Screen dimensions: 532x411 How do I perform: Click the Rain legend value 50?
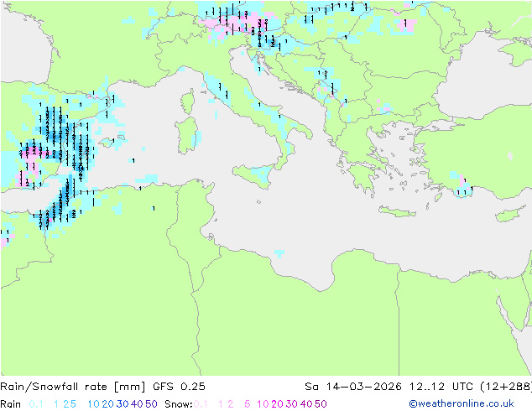pyautogui.click(x=151, y=404)
